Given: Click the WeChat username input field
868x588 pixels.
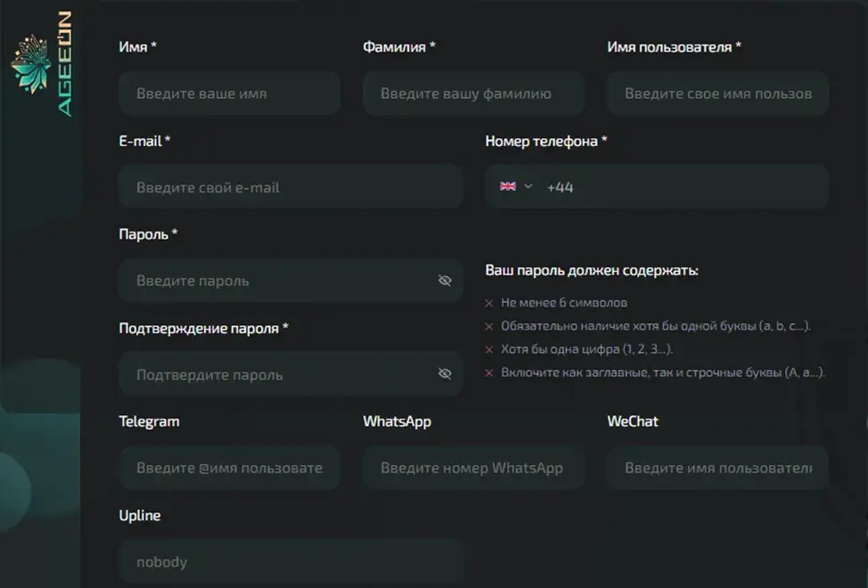Looking at the screenshot, I should (x=717, y=468).
